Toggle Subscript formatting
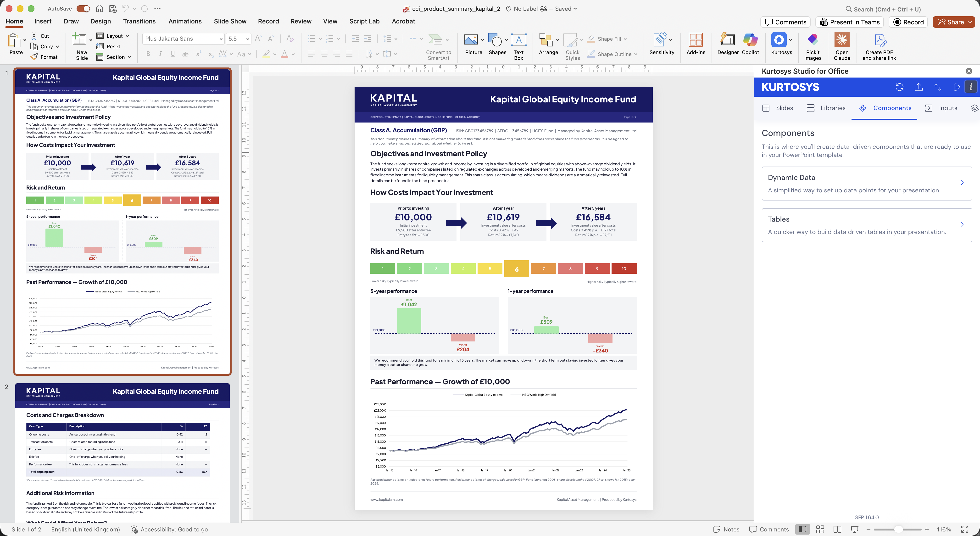 click(x=211, y=54)
